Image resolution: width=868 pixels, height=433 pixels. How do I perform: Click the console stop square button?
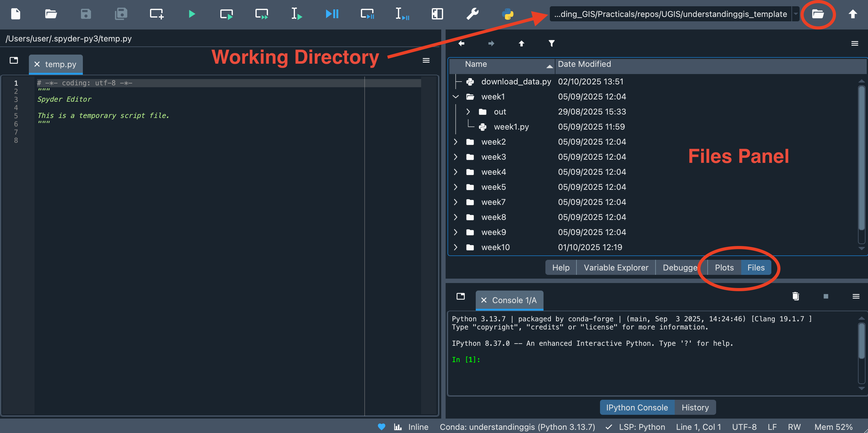(826, 296)
